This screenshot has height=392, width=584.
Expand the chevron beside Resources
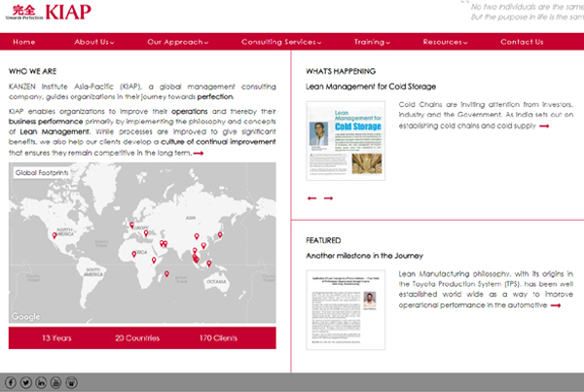[x=465, y=43]
